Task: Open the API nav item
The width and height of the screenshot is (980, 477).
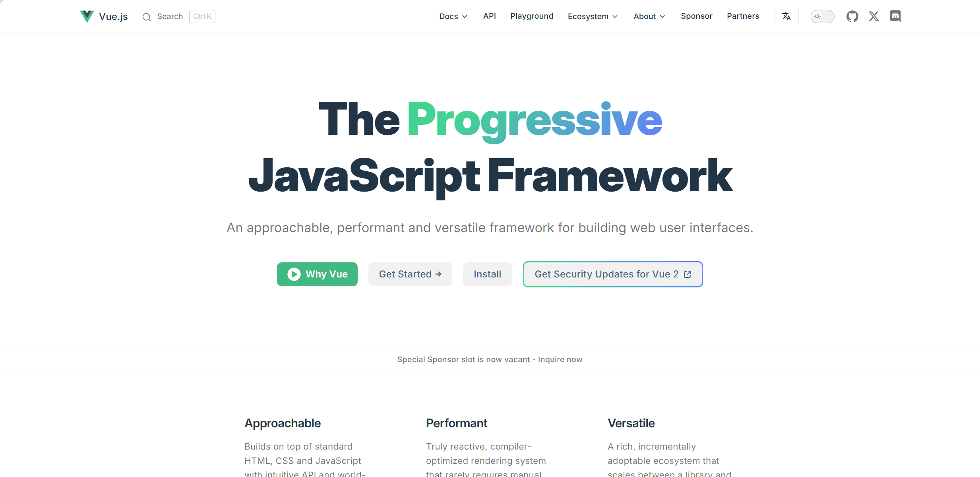Action: pos(489,16)
